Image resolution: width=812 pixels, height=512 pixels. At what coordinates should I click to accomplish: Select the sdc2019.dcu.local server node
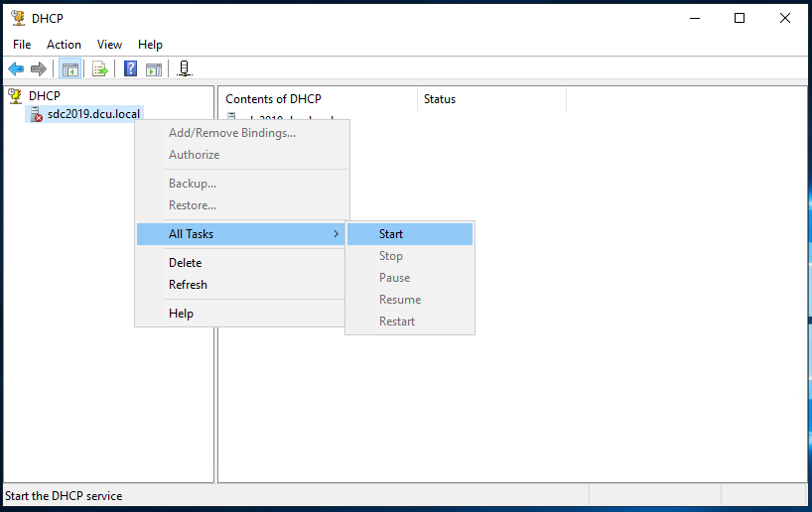(x=93, y=114)
